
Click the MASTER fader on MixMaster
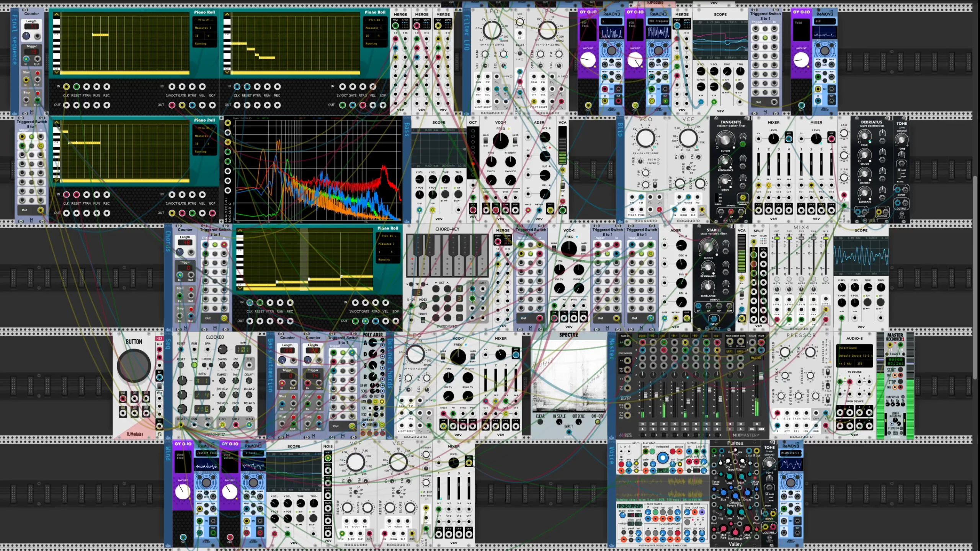[x=761, y=376]
